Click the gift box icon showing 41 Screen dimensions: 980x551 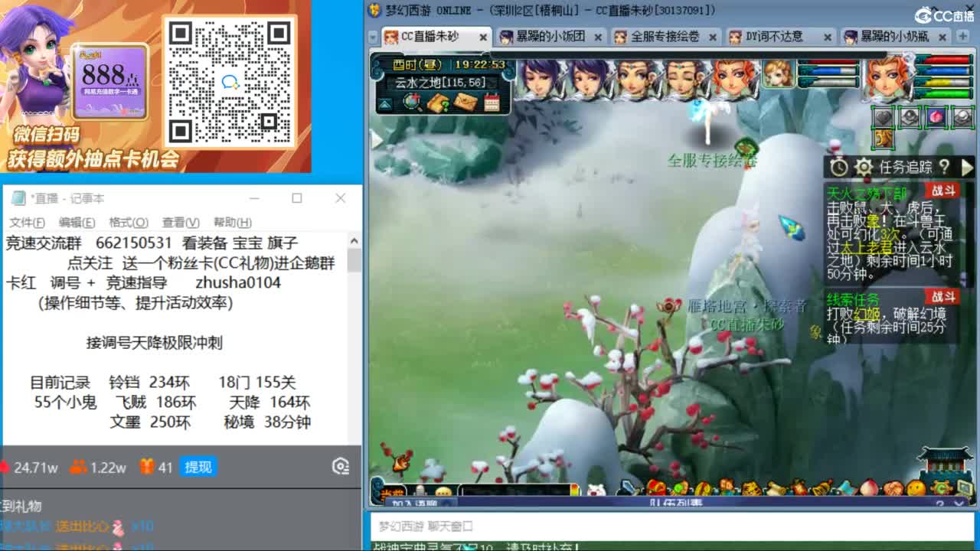click(x=147, y=467)
